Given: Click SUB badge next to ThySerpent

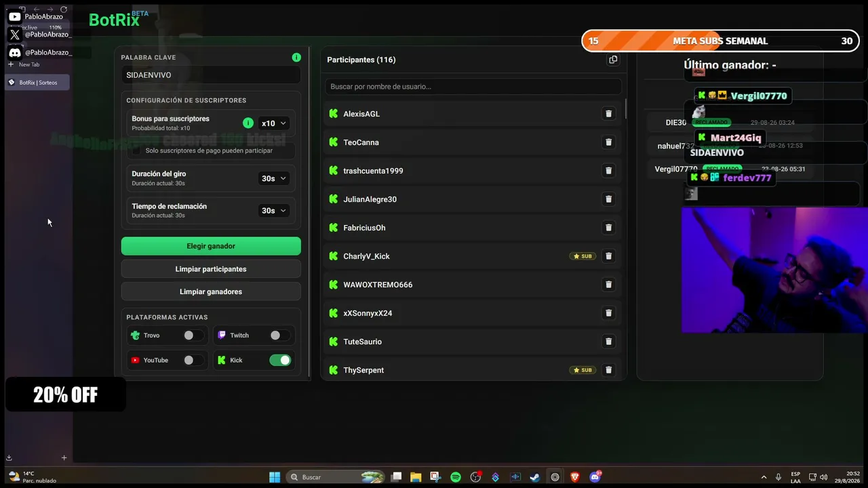Looking at the screenshot, I should pos(583,370).
